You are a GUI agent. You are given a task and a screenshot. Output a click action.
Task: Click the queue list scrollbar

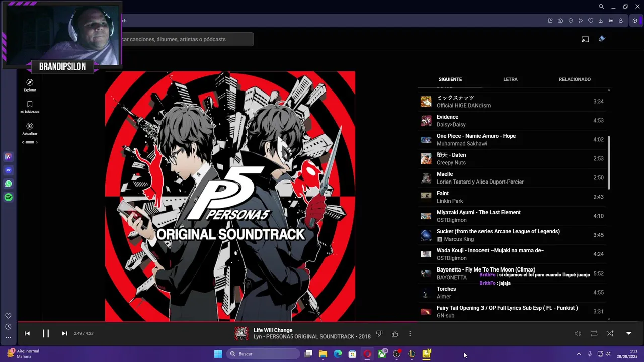click(609, 162)
